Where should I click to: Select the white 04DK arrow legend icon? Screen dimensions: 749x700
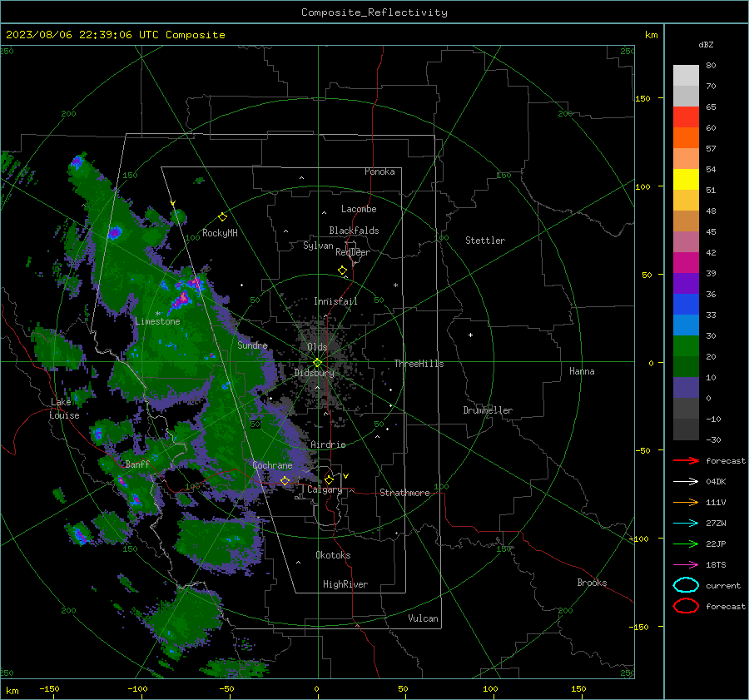click(x=686, y=481)
